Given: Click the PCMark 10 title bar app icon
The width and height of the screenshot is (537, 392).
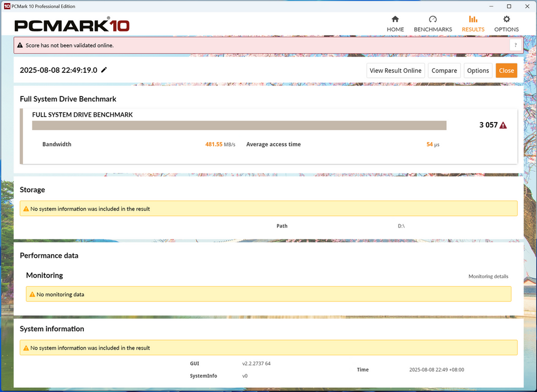Looking at the screenshot, I should pos(7,6).
